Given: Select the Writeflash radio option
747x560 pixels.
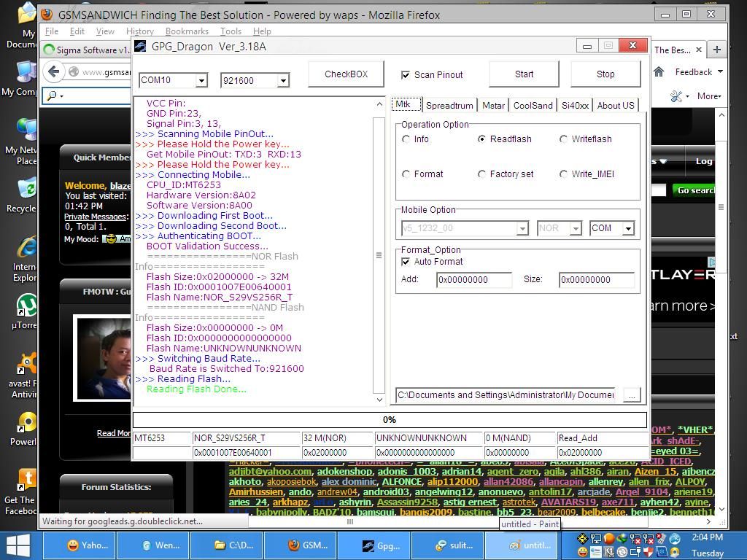Looking at the screenshot, I should click(x=563, y=139).
